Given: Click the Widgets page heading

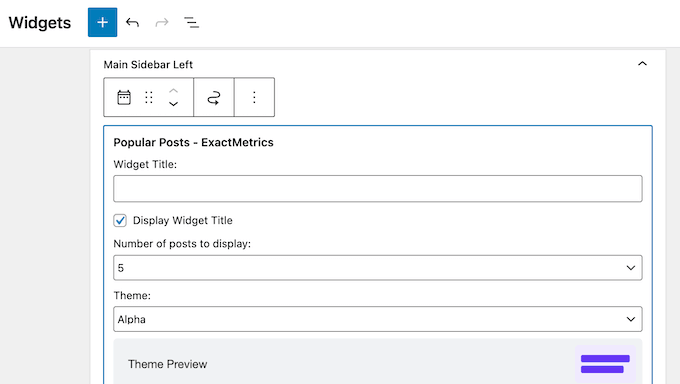Looking at the screenshot, I should (x=40, y=23).
